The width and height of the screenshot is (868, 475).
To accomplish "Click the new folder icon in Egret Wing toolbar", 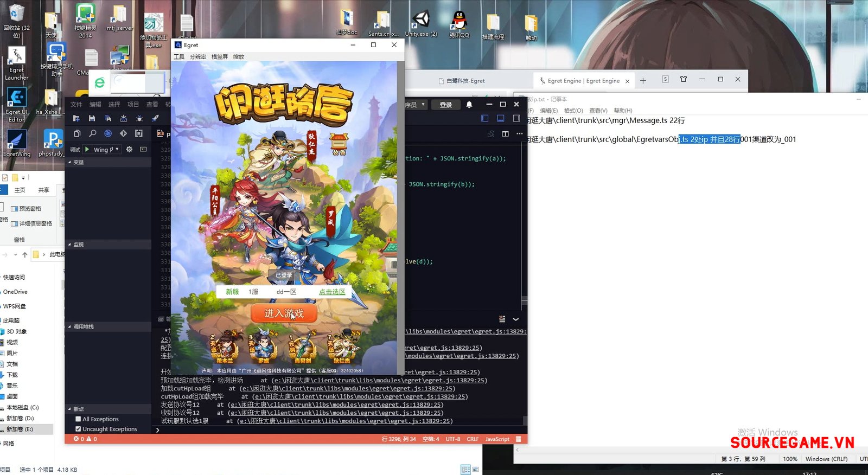I will (x=76, y=118).
